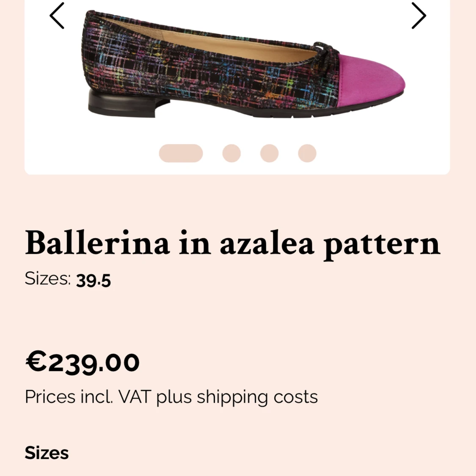The width and height of the screenshot is (476, 476).
Task: Jump to the fourth carousel dot
Action: [307, 153]
